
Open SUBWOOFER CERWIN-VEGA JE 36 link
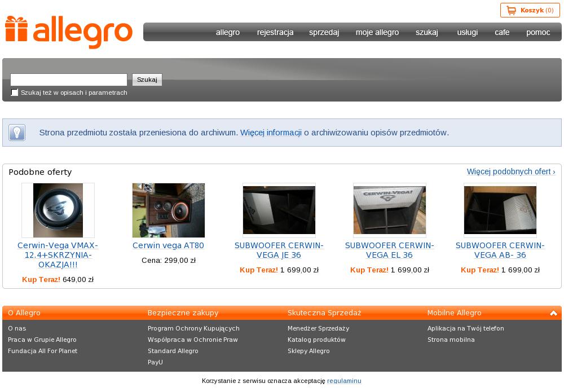(x=279, y=250)
